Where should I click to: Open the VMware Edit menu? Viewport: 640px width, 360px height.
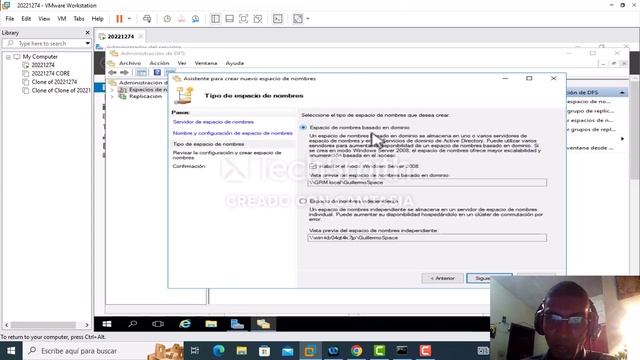click(26, 19)
